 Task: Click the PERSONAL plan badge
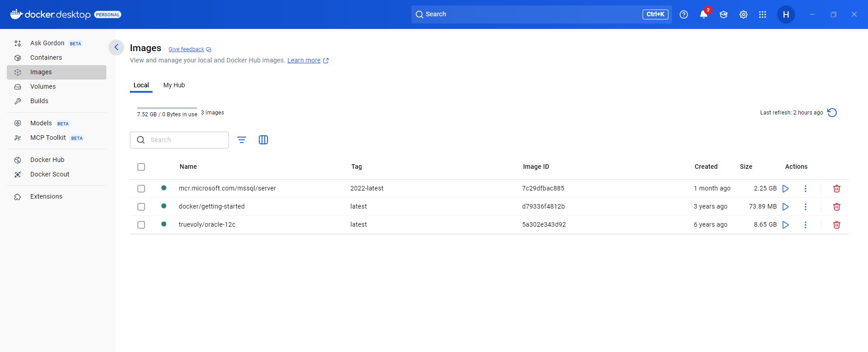point(108,14)
